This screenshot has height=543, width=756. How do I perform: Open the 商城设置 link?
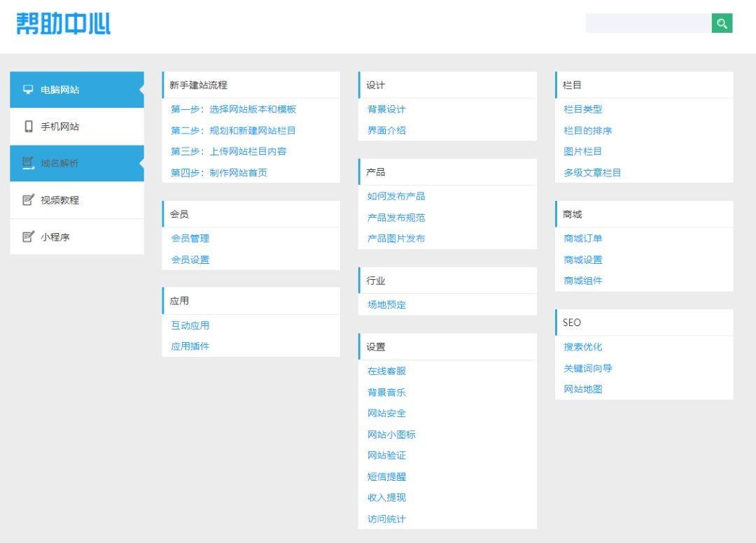583,260
